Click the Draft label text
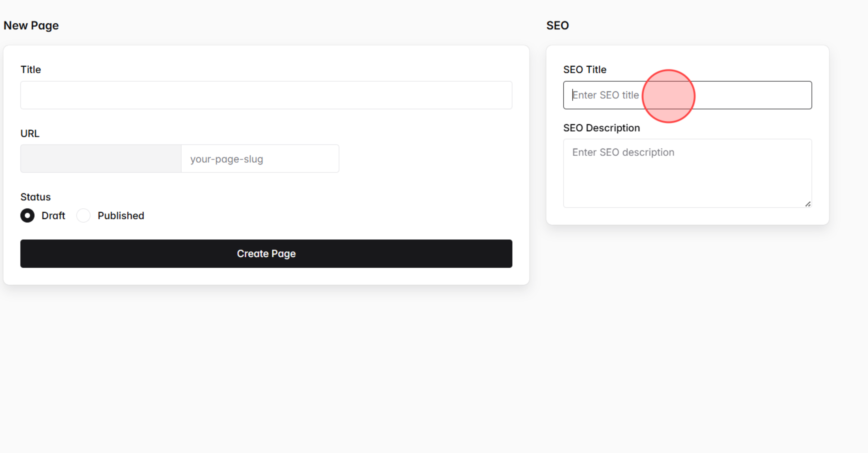868x453 pixels. click(53, 216)
